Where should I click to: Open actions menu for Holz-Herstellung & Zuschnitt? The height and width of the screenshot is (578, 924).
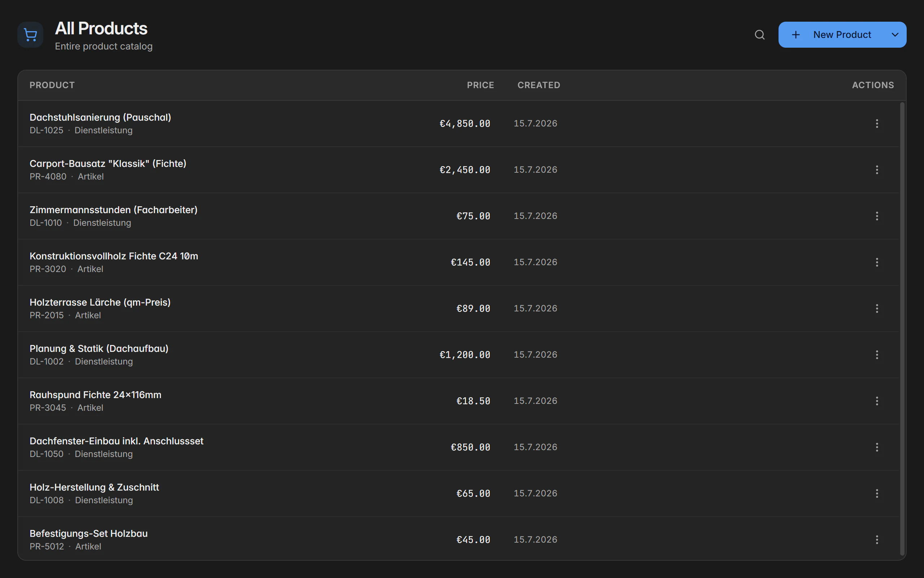tap(877, 493)
